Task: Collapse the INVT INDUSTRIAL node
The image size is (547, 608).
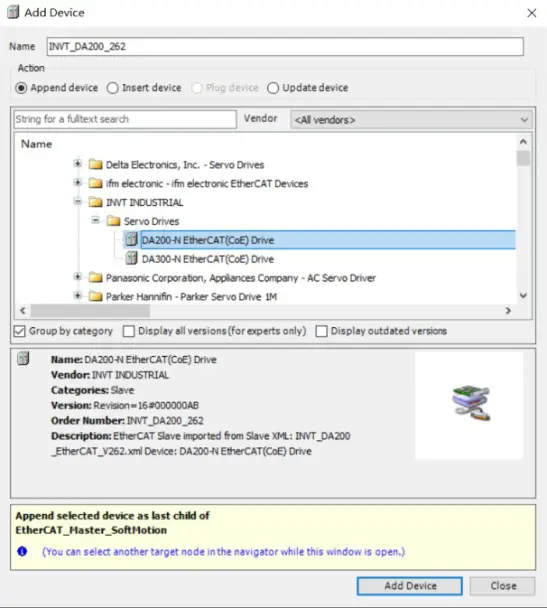Action: coord(78,201)
